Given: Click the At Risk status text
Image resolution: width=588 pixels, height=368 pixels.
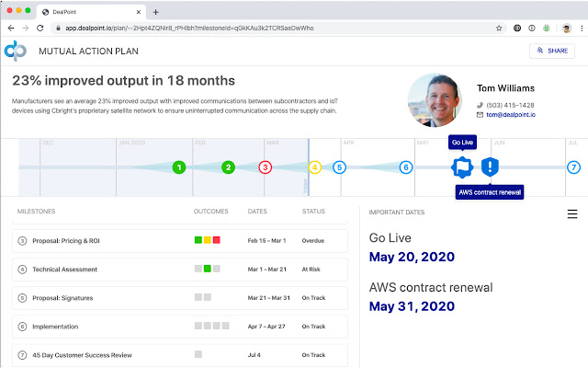Looking at the screenshot, I should [x=311, y=270].
